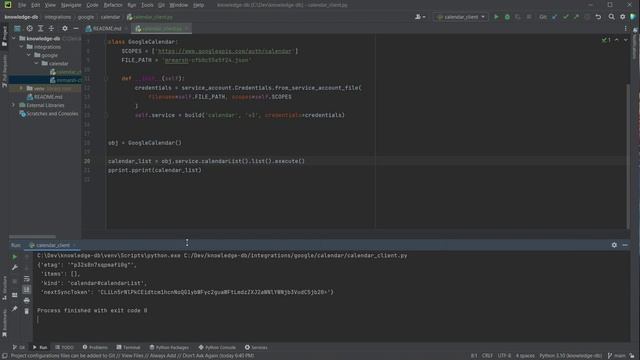Push commits with the Git push arrow icon

(x=576, y=17)
